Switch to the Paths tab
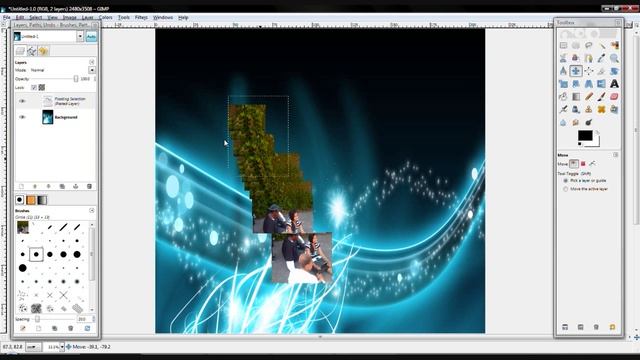This screenshot has width=640, height=360. pos(32,51)
